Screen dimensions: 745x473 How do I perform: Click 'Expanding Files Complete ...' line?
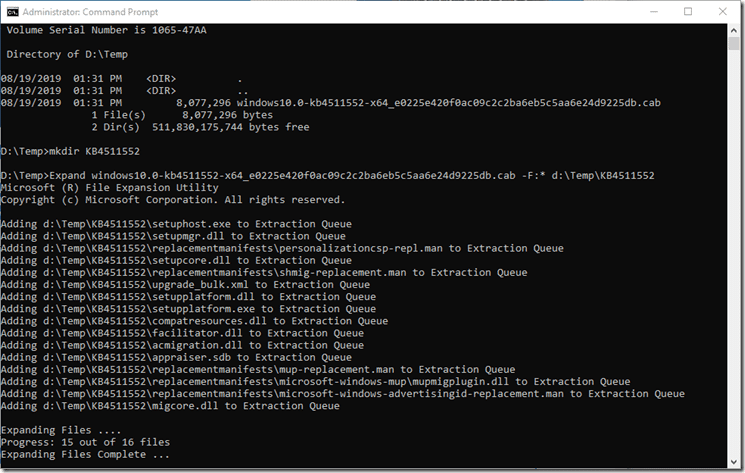pos(85,454)
